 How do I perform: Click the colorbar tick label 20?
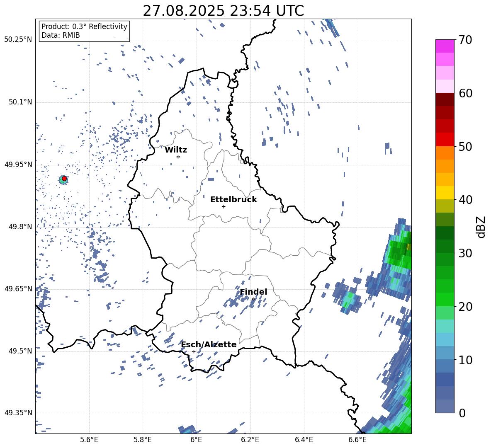pos(465,306)
